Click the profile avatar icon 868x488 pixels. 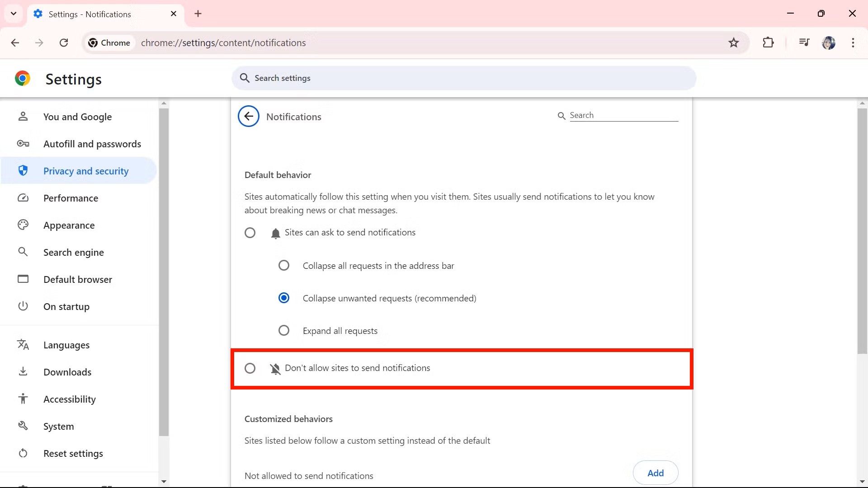pos(828,42)
